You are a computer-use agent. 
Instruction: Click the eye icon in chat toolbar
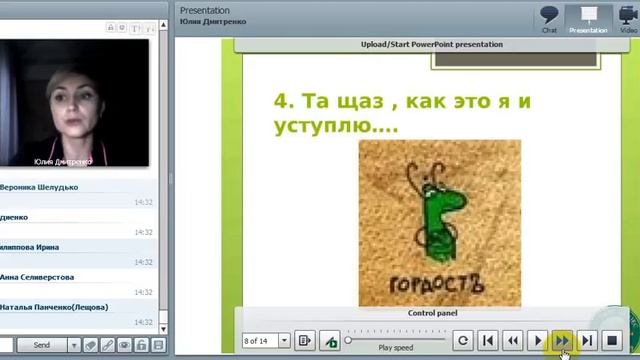click(x=124, y=345)
